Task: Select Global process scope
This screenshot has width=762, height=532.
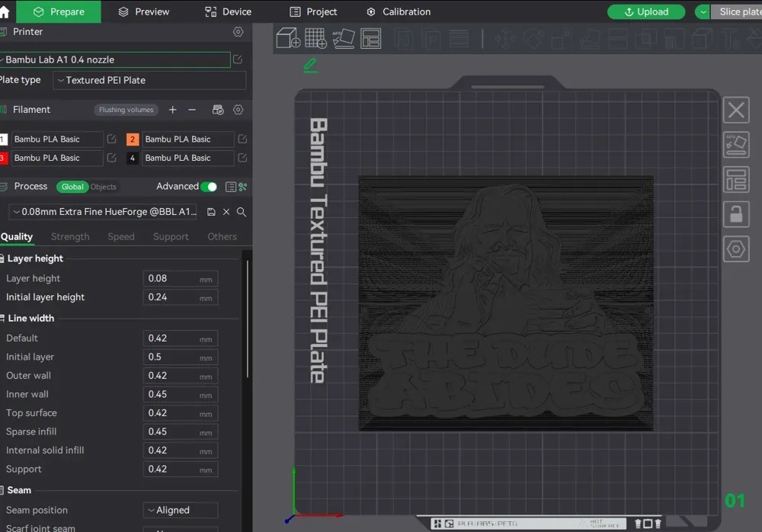Action: click(72, 187)
